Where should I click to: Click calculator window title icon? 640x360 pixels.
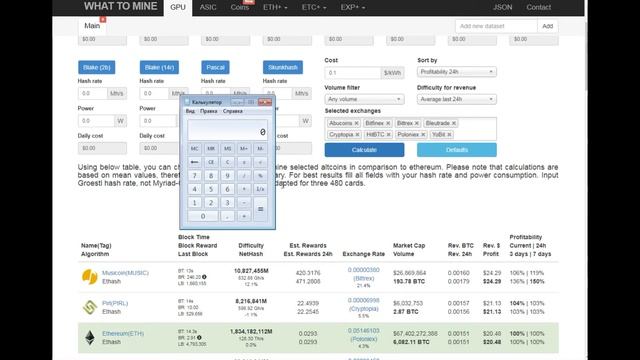187,102
